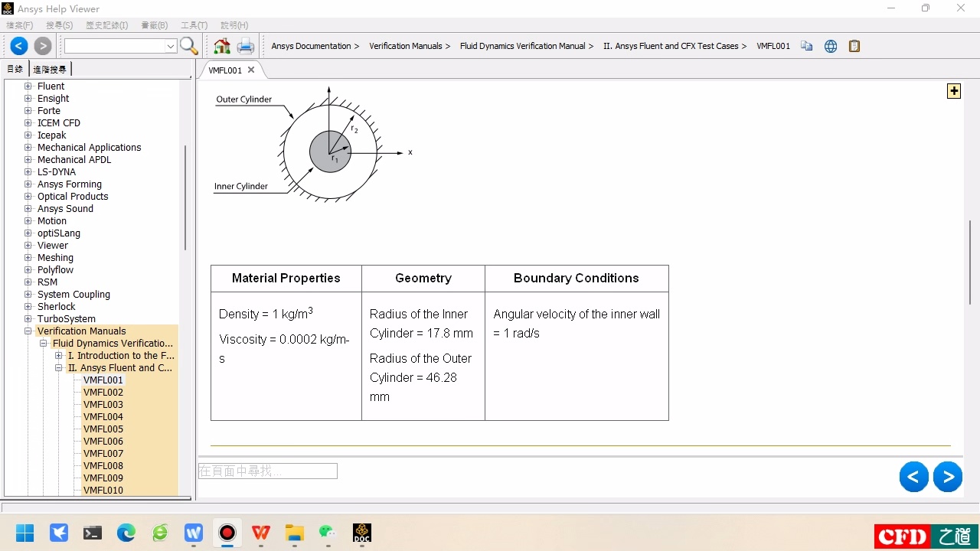This screenshot has width=980, height=551.
Task: Open the 工具(T) menu
Action: (x=194, y=25)
